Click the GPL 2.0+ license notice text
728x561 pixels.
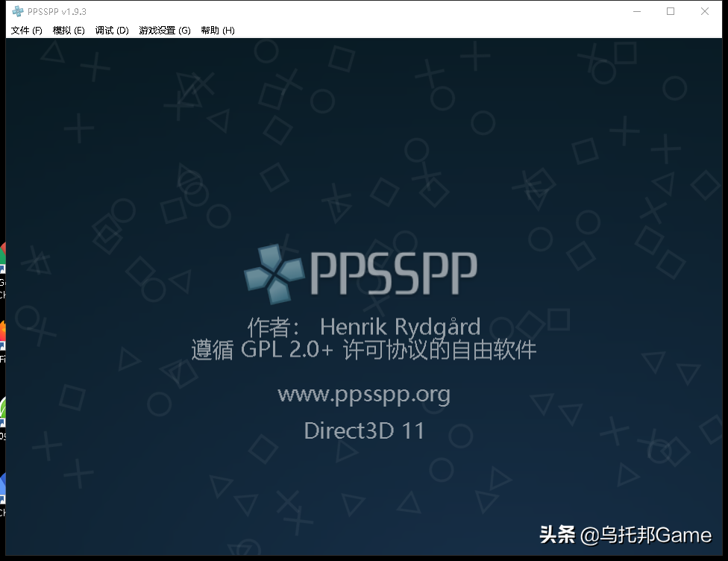364,350
